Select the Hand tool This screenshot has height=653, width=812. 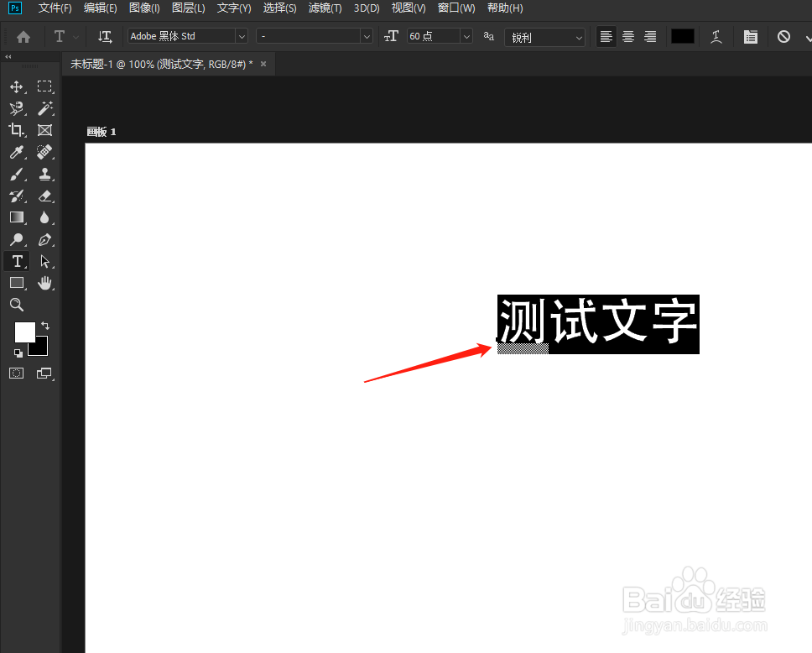point(44,283)
